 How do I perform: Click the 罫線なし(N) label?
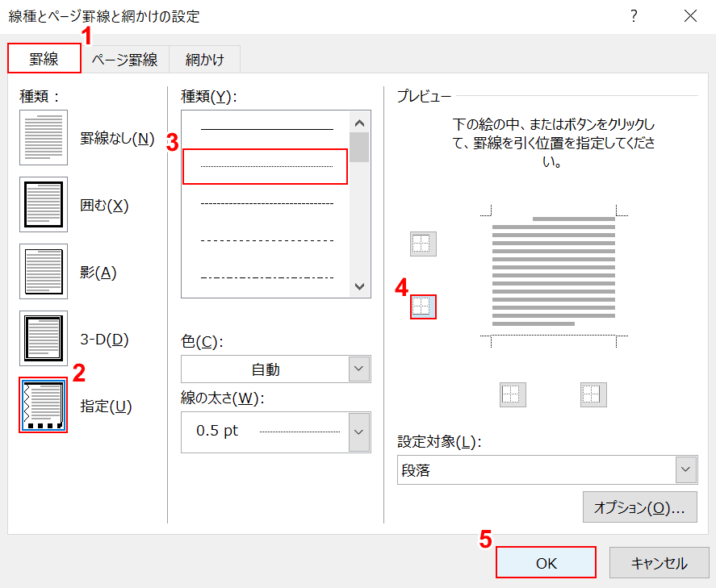click(117, 138)
